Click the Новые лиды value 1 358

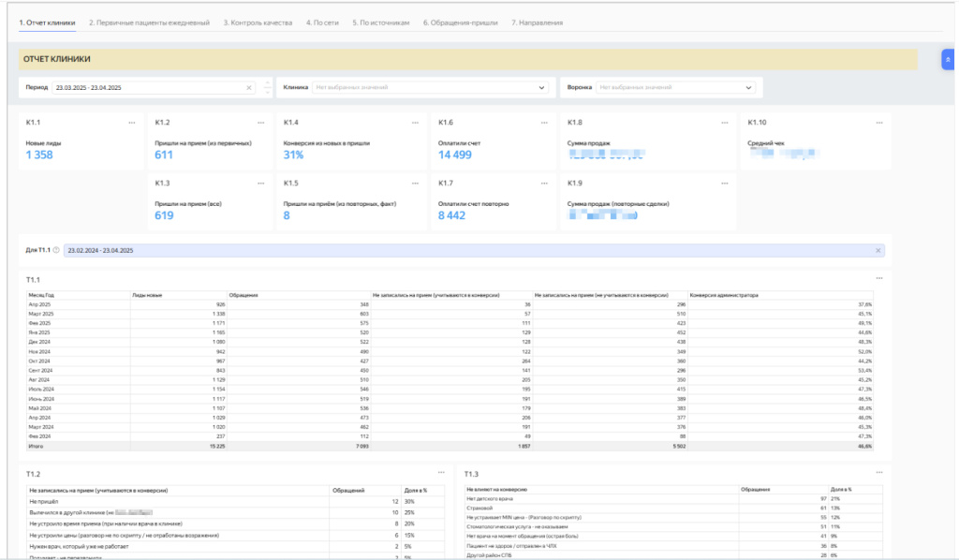point(39,155)
